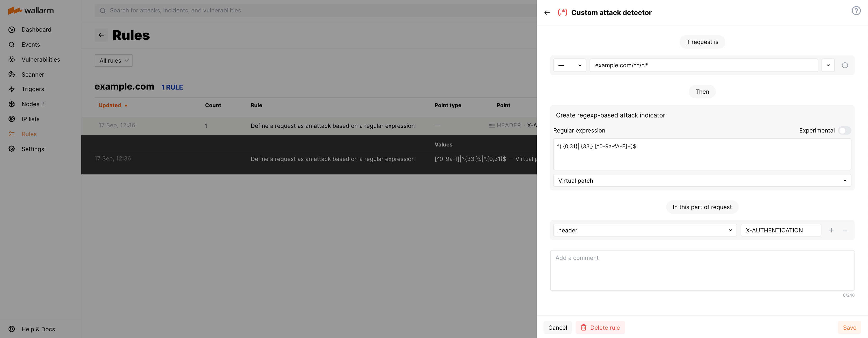Click the Add a comment text area
This screenshot has height=338, width=868.
point(702,270)
